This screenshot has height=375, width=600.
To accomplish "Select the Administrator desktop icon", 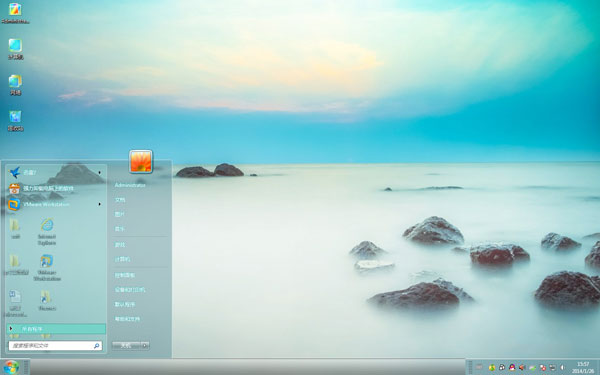I will point(15,13).
